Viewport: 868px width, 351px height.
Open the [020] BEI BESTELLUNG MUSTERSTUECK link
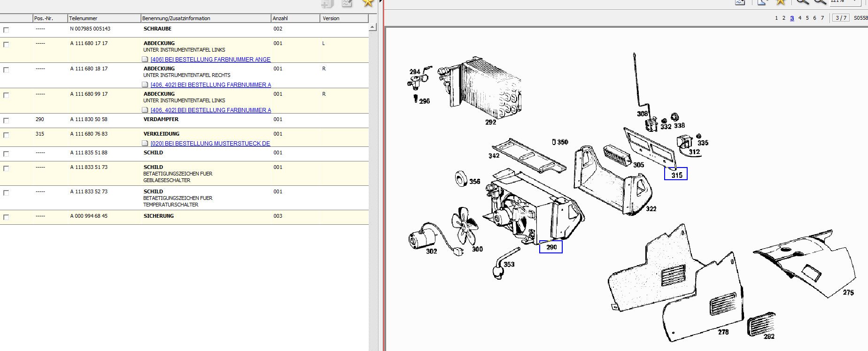tap(210, 144)
